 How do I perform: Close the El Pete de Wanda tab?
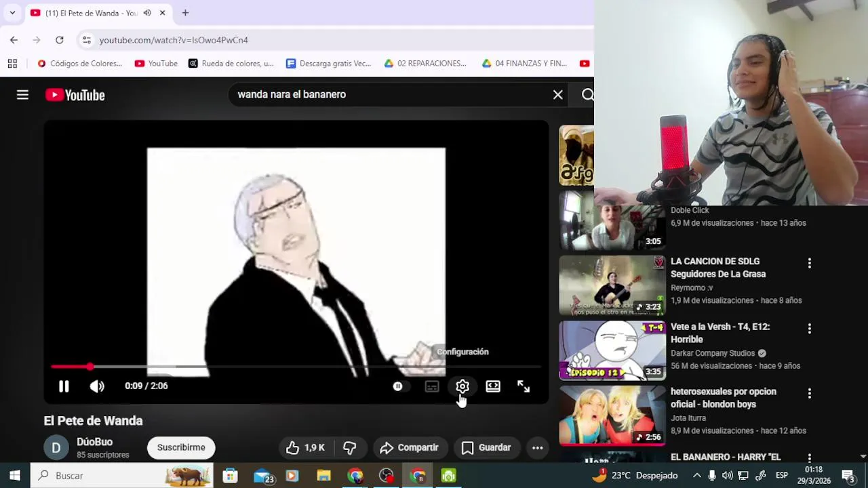pos(163,13)
